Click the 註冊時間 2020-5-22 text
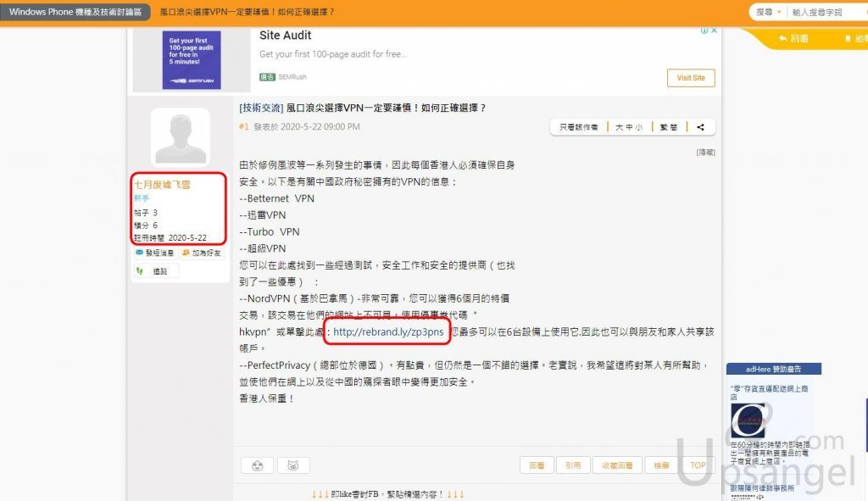This screenshot has height=501, width=868. pyautogui.click(x=170, y=237)
